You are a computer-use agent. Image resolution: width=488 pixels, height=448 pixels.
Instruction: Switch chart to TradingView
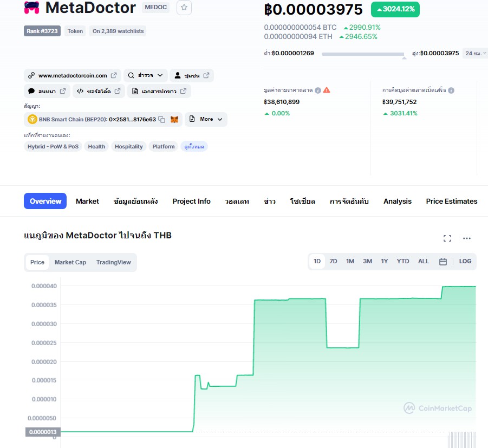(x=113, y=262)
